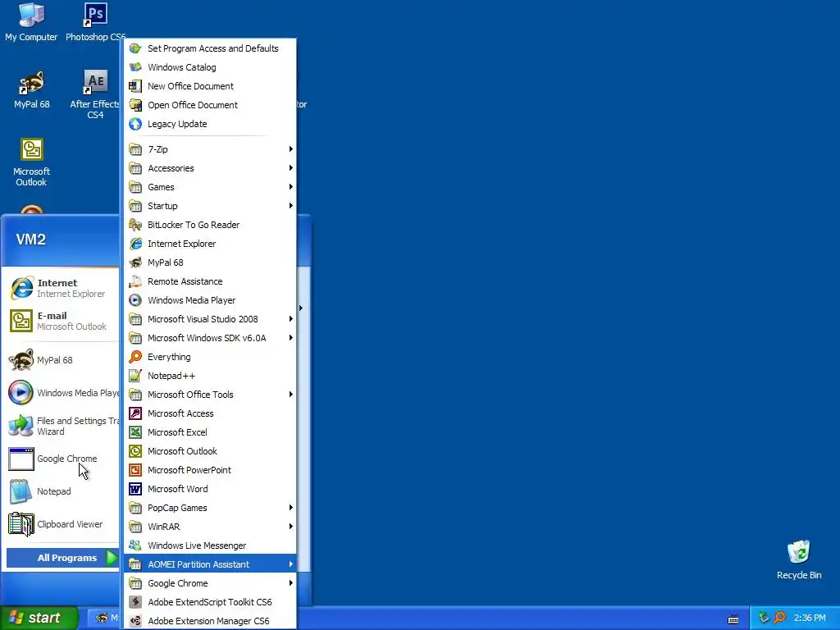
Task: Expand Google Chrome program folder
Action: click(x=210, y=583)
